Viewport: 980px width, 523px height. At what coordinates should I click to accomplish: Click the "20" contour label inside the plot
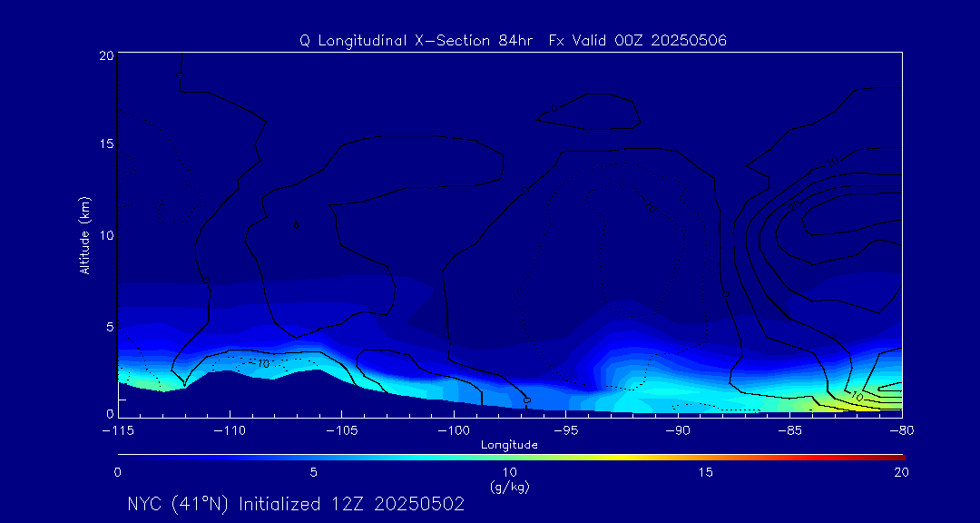pos(795,207)
